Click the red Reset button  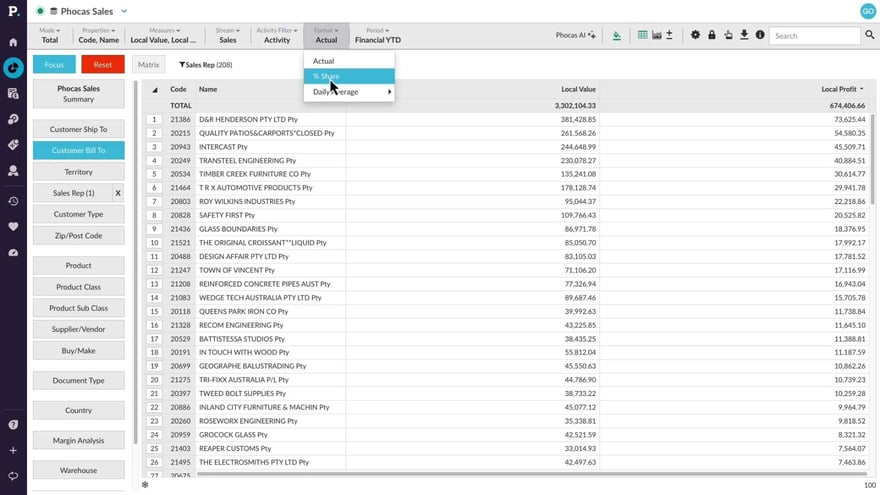[x=102, y=64]
